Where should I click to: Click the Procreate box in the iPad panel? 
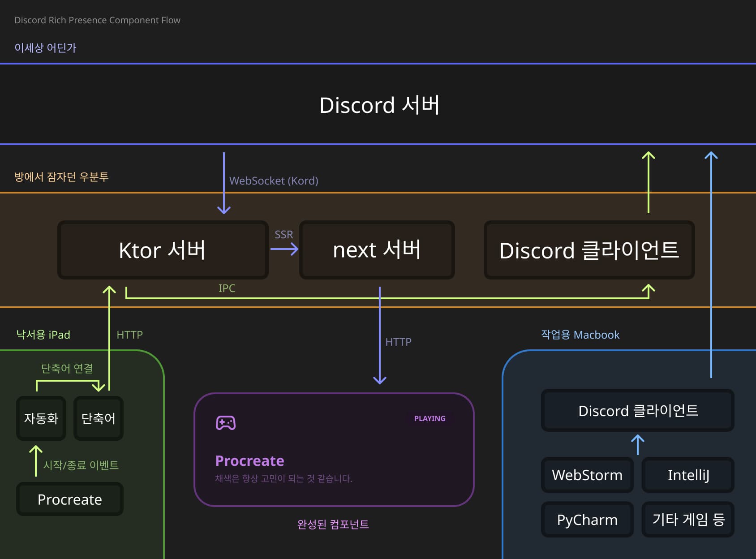point(70,499)
